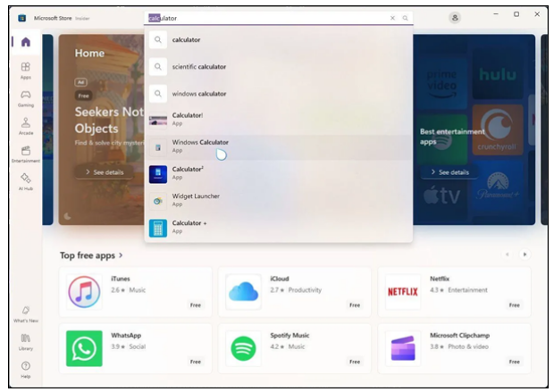Open the Library in the sidebar
554x392 pixels.
pos(25,342)
